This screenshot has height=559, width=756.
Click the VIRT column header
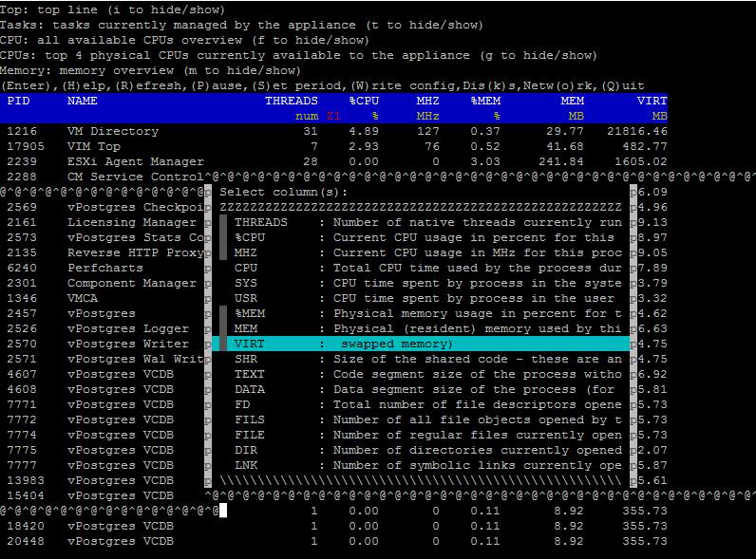[652, 101]
